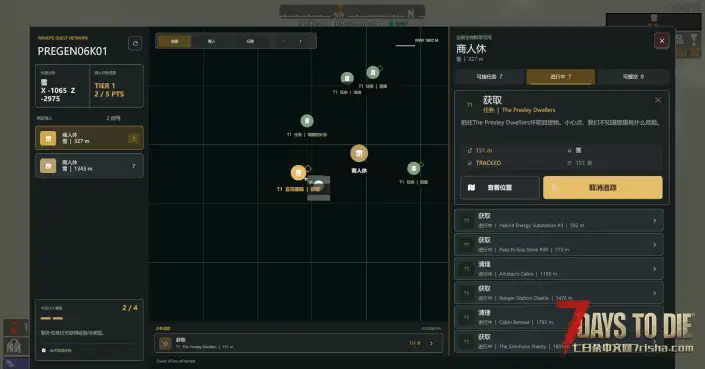Close the 商人休 trader details panel
705x369 pixels.
[661, 41]
